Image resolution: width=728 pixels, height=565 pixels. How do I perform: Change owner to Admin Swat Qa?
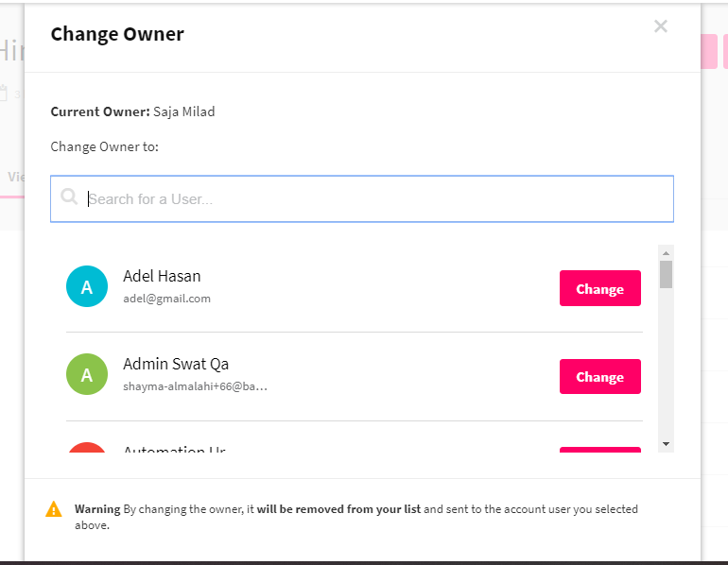coord(599,377)
